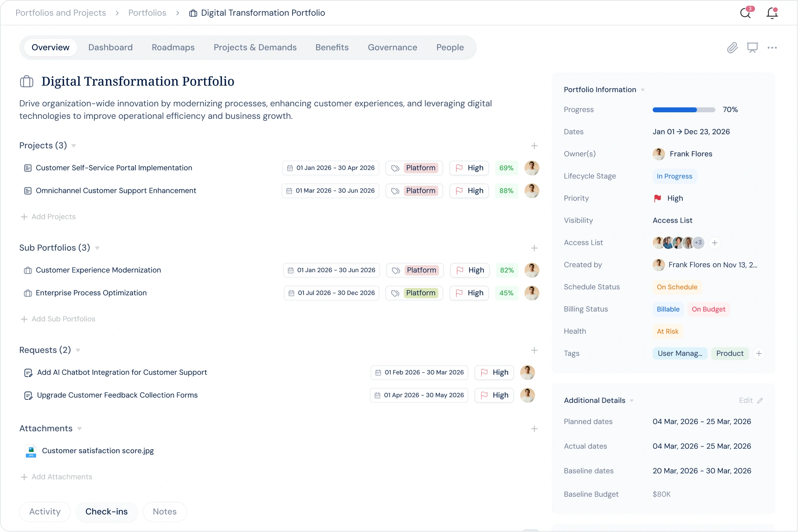Viewport: 798px width, 532px height.
Task: Add a member to the Access List
Action: 714,243
